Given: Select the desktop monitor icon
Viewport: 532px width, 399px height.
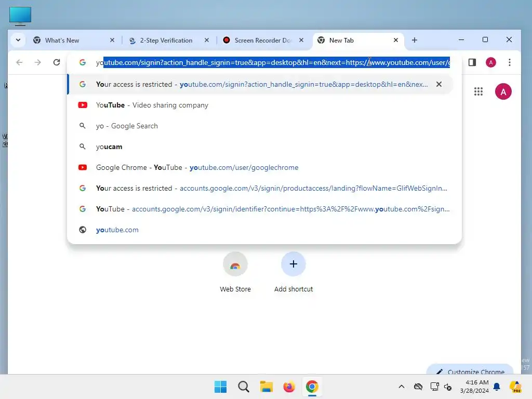Looking at the screenshot, I should click(x=20, y=16).
